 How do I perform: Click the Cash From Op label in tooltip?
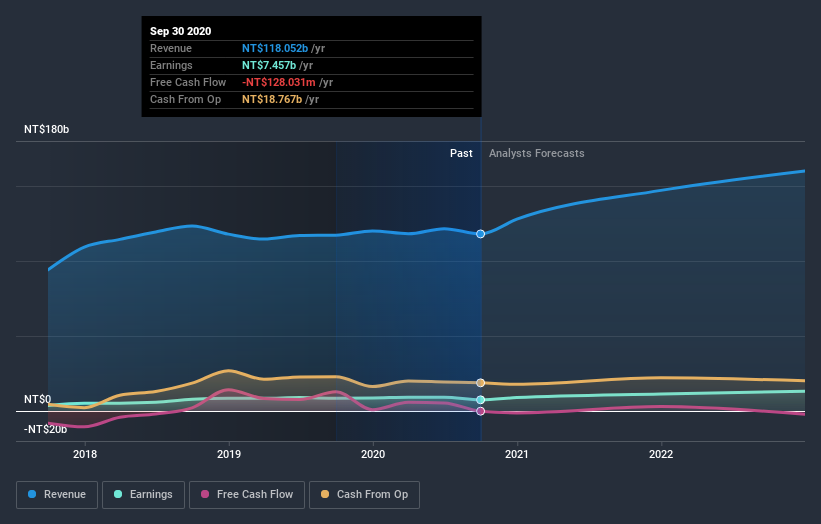click(x=185, y=99)
